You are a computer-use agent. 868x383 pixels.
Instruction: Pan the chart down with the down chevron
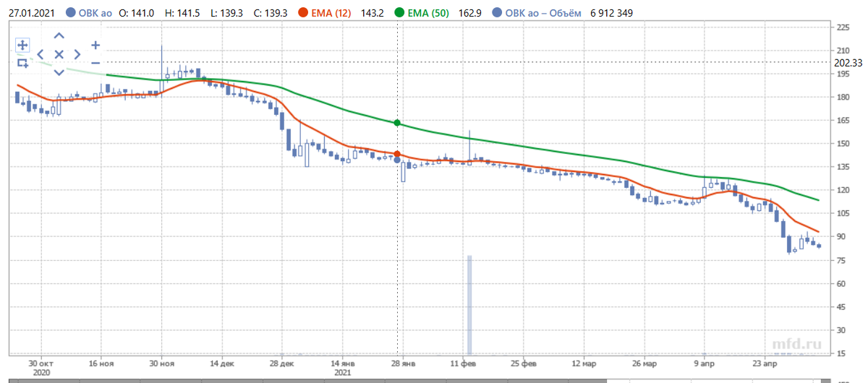point(59,72)
